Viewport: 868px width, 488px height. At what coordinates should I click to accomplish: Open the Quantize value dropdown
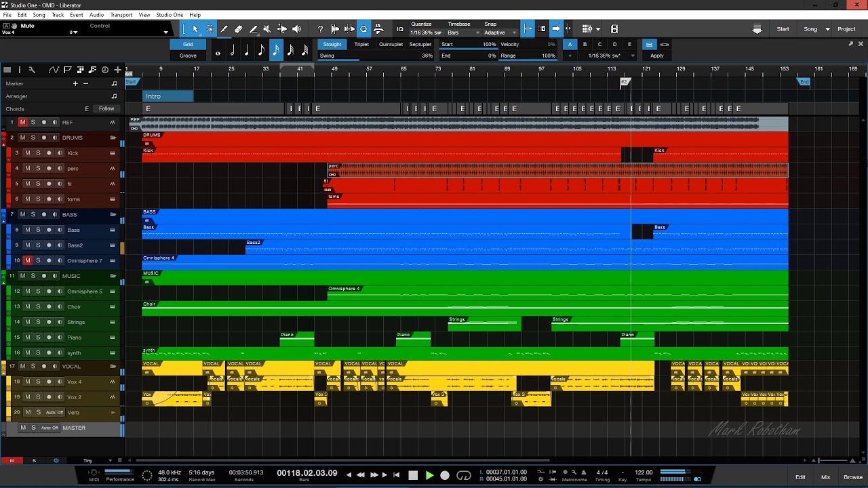coord(427,33)
